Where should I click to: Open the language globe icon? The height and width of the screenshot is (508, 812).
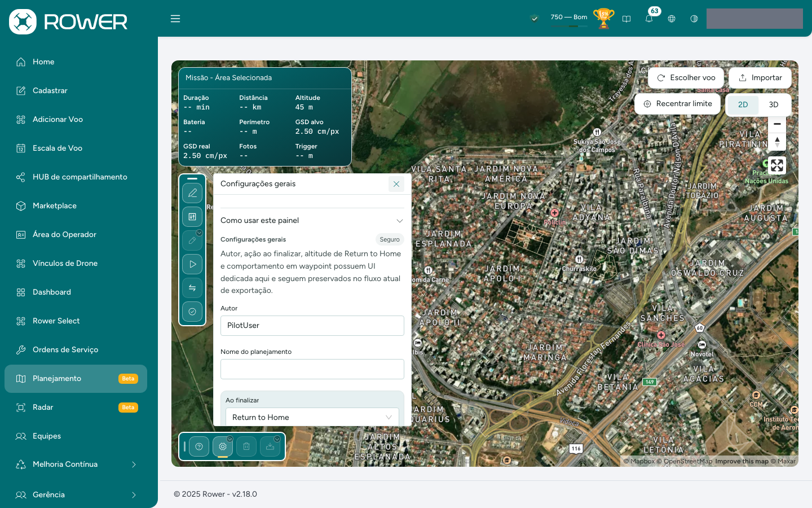(672, 19)
